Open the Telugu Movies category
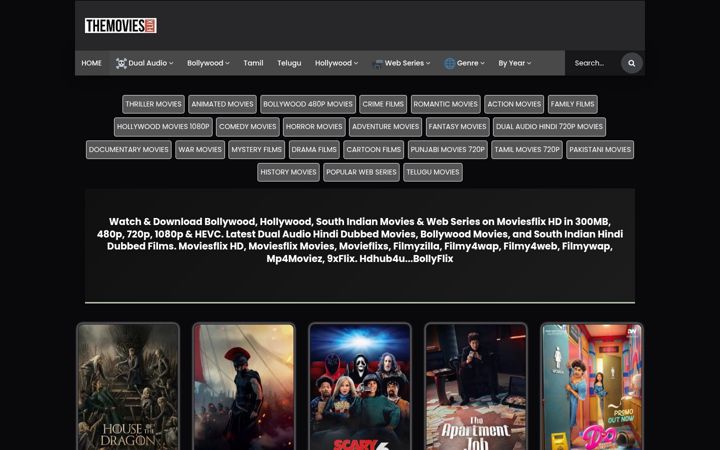Image resolution: width=720 pixels, height=450 pixels. tap(433, 172)
